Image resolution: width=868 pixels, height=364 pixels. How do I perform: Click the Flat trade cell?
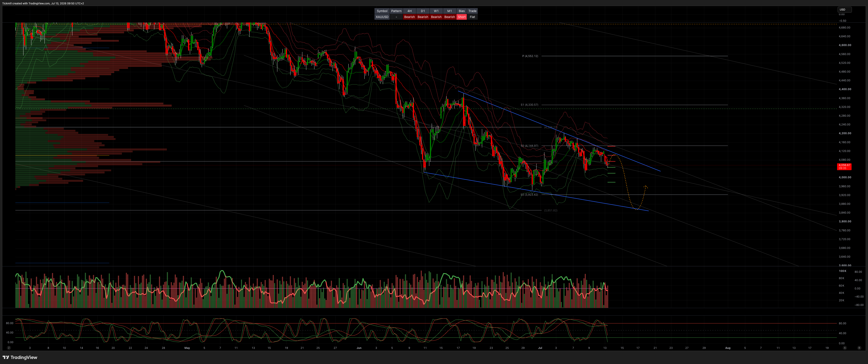pos(472,17)
